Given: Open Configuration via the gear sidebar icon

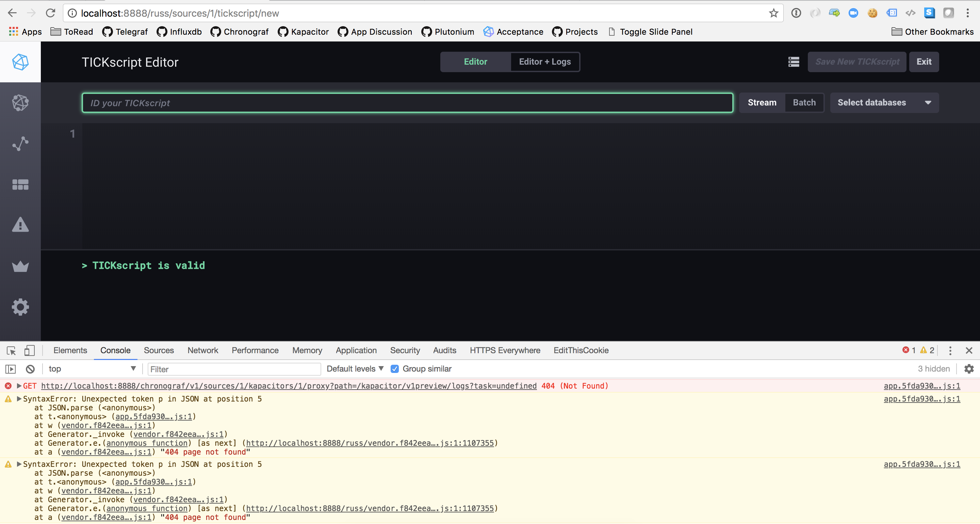Looking at the screenshot, I should (20, 307).
